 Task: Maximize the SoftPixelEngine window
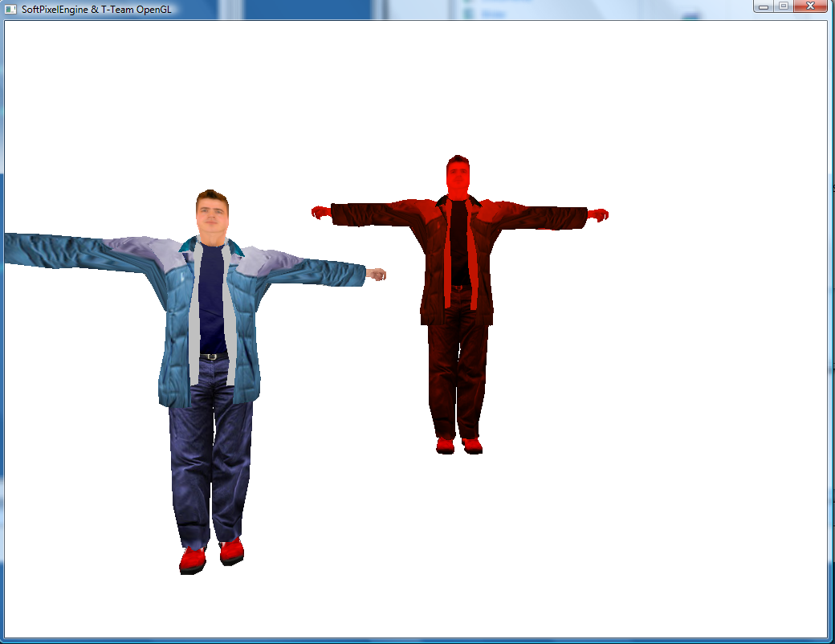tap(783, 6)
